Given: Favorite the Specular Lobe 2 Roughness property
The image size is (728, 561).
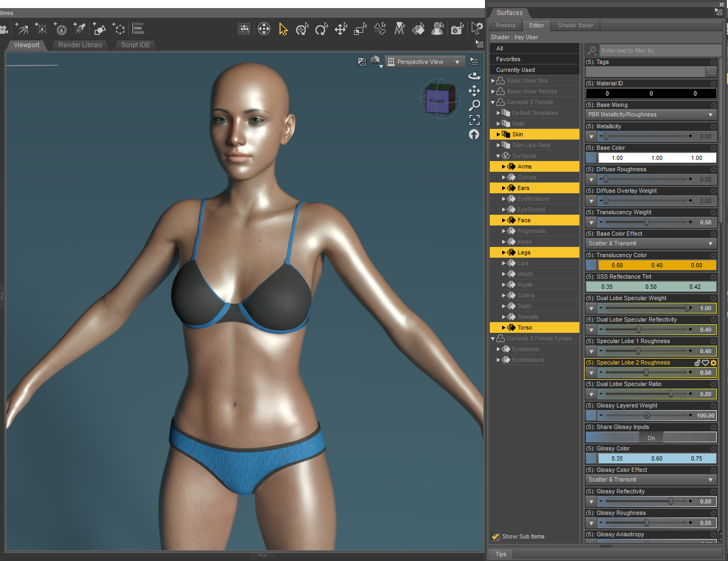Looking at the screenshot, I should coord(705,363).
